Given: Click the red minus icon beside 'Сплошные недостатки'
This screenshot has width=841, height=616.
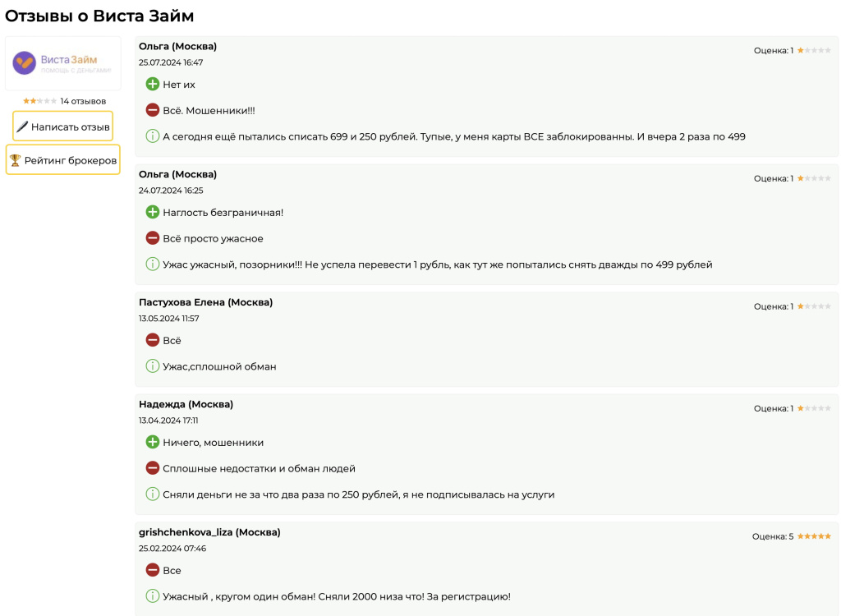Looking at the screenshot, I should (152, 468).
